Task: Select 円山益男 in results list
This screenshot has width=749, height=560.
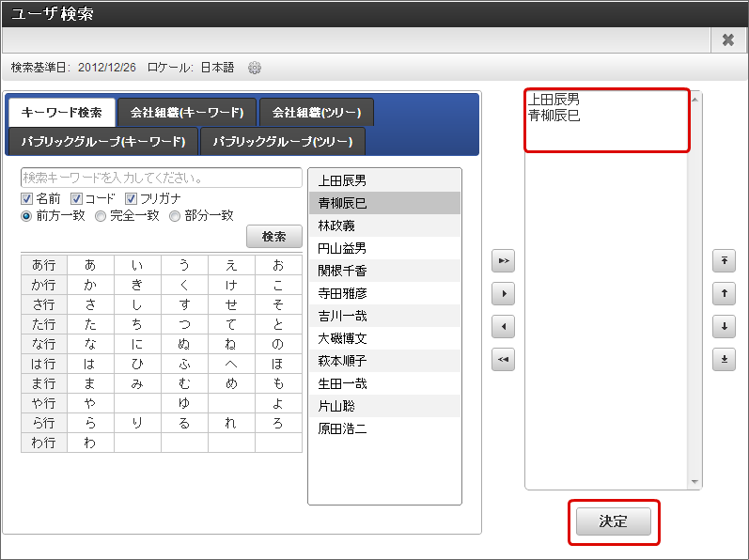Action: pos(384,248)
